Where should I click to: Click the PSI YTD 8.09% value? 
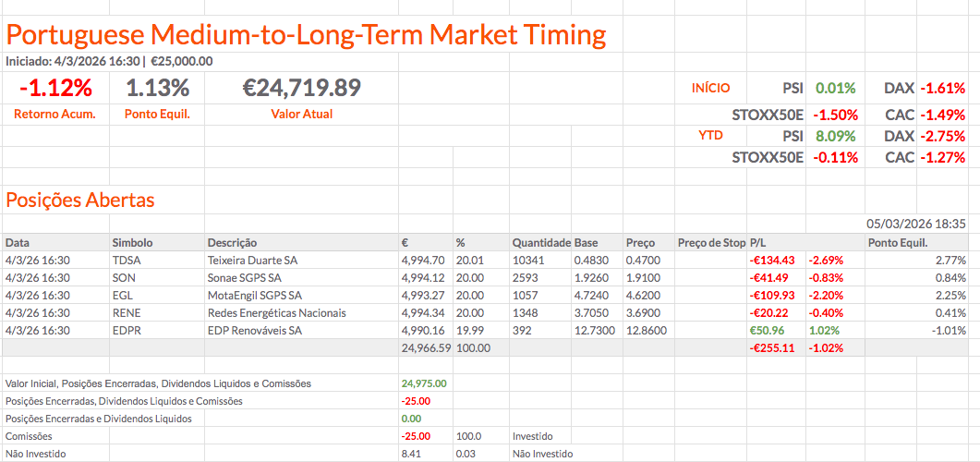click(x=835, y=136)
